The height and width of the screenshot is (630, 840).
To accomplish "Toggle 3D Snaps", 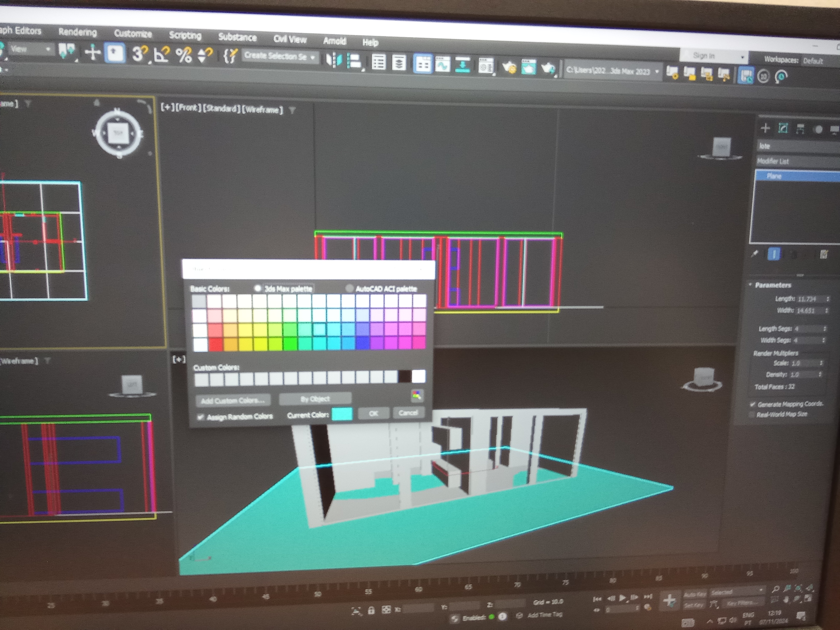I will [x=139, y=54].
